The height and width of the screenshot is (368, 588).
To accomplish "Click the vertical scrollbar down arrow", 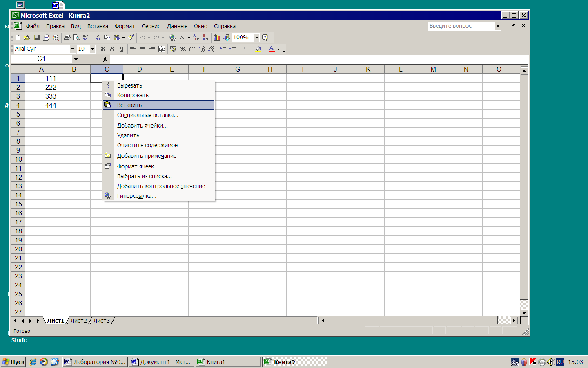I will (524, 312).
